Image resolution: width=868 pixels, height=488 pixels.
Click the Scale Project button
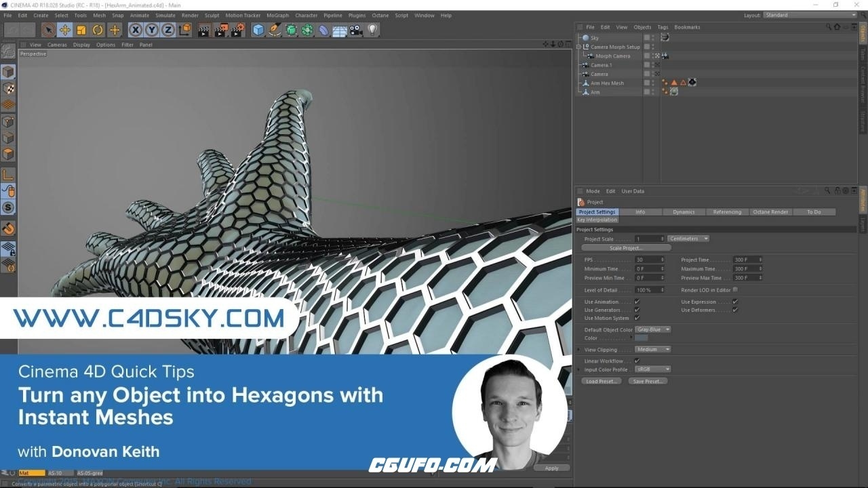coord(626,248)
